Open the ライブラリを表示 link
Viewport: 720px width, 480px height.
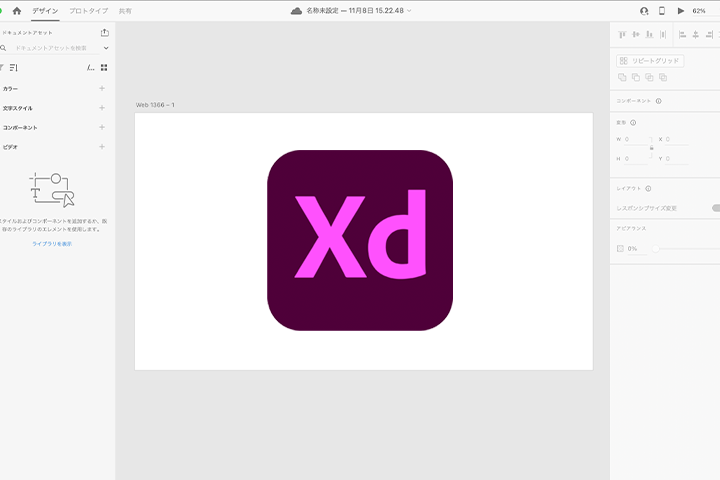[x=52, y=244]
